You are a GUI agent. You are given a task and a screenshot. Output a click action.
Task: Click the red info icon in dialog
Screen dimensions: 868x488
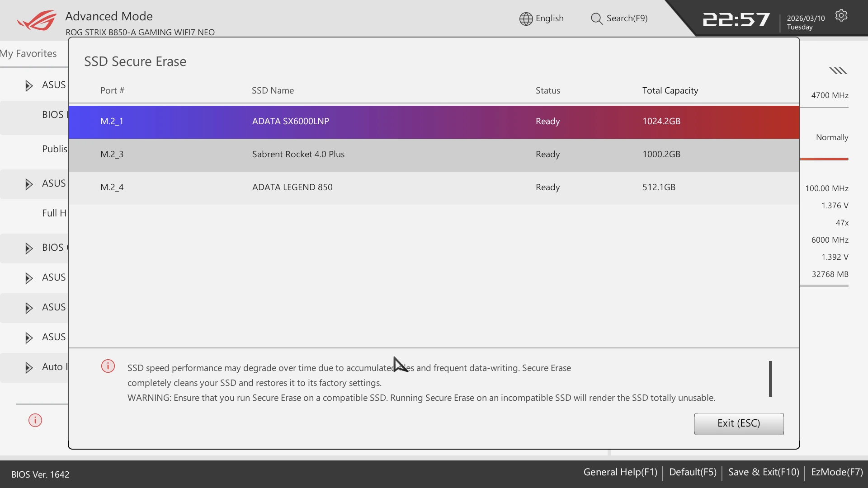[108, 366]
